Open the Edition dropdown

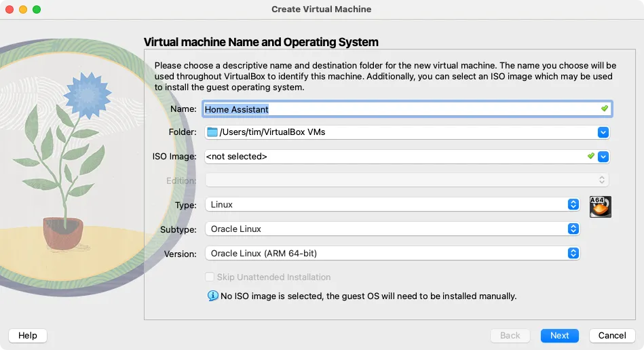pyautogui.click(x=406, y=180)
